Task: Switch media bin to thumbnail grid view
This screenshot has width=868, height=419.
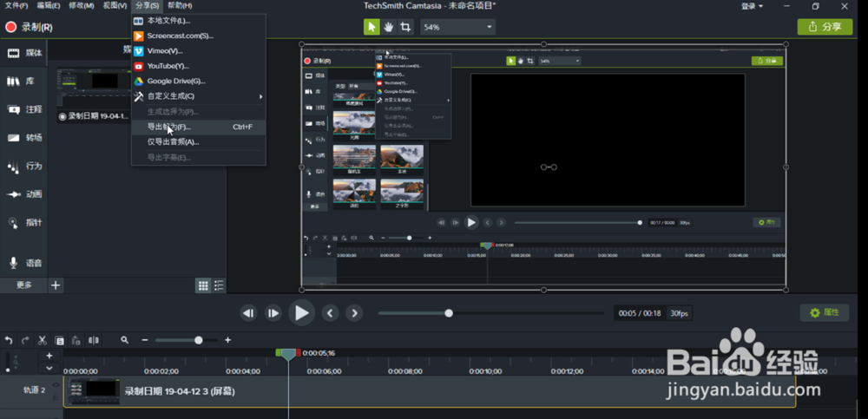Action: pos(203,285)
